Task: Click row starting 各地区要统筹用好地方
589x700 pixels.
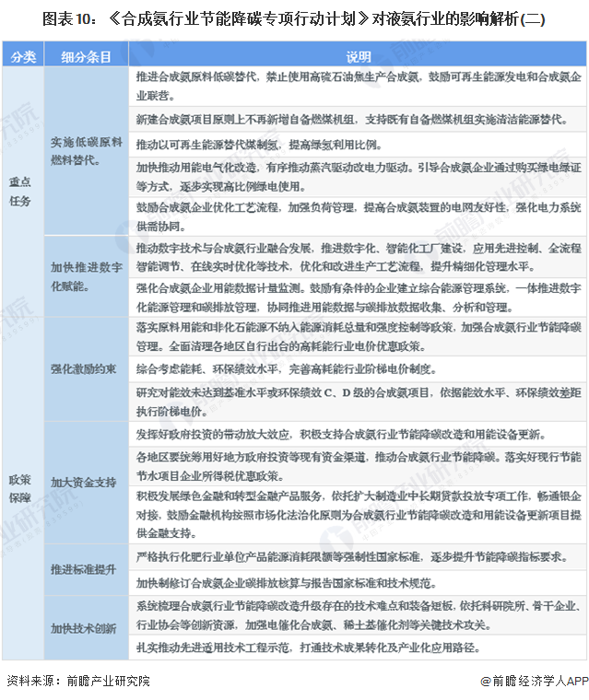Action: (358, 467)
